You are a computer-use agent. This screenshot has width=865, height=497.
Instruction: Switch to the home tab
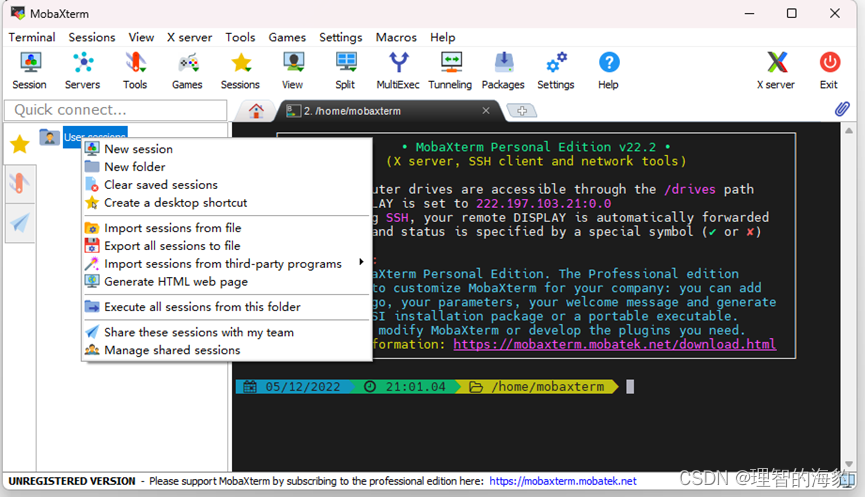(256, 111)
